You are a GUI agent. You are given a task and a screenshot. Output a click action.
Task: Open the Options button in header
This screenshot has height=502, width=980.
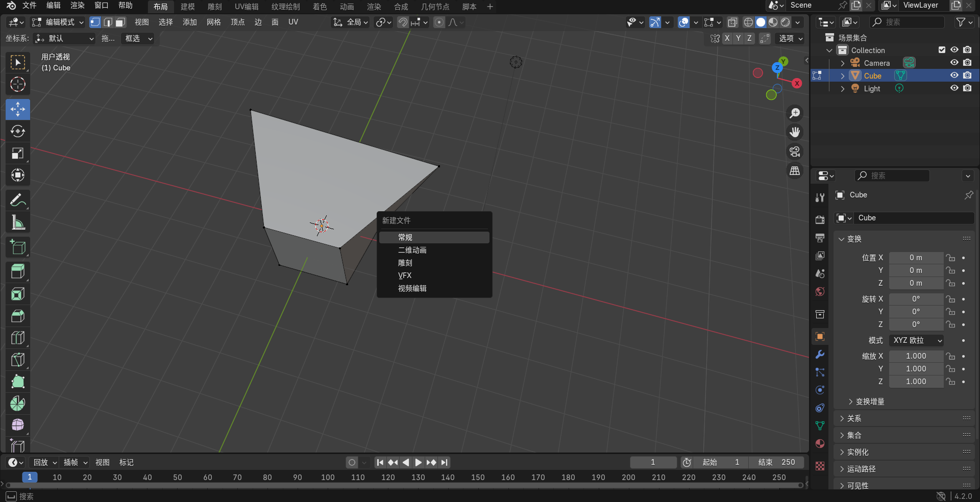(790, 38)
